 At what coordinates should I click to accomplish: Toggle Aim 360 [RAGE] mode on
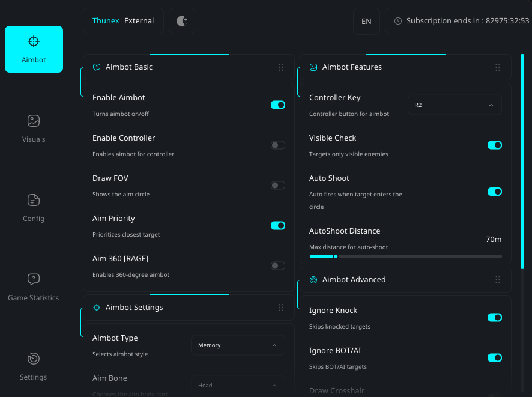(x=277, y=265)
